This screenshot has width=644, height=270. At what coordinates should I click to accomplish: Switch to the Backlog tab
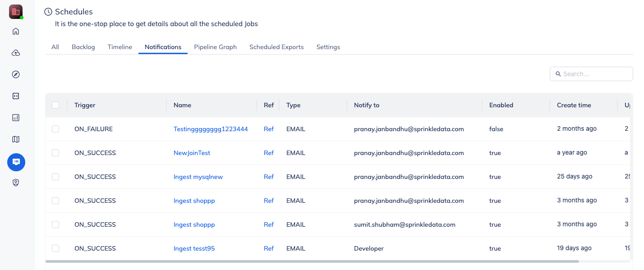click(83, 47)
